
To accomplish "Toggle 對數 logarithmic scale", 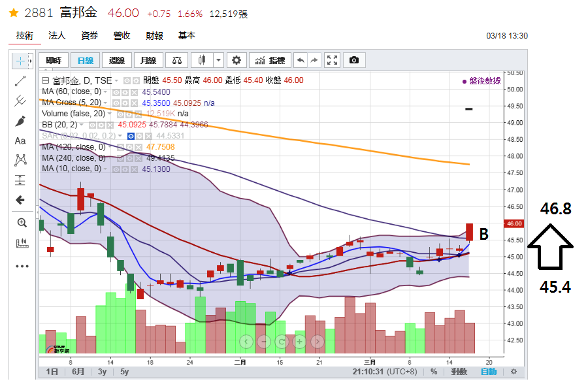I will pos(459,371).
